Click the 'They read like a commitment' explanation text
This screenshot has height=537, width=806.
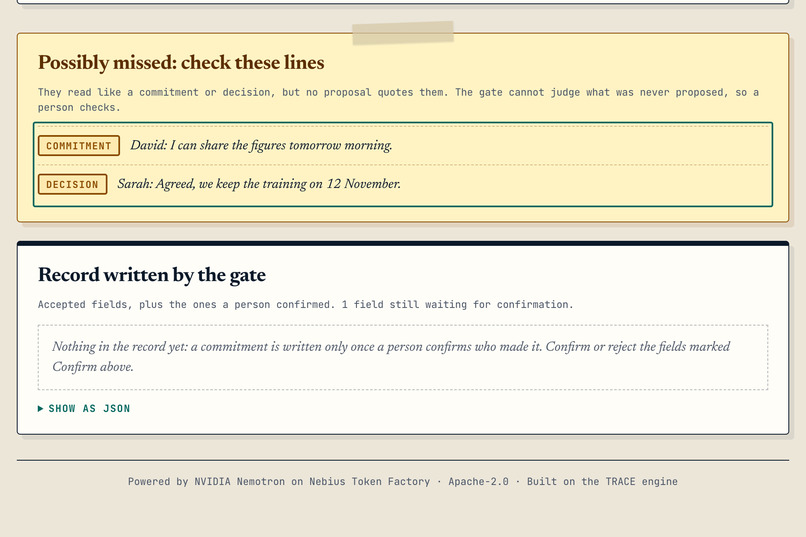[x=398, y=100]
